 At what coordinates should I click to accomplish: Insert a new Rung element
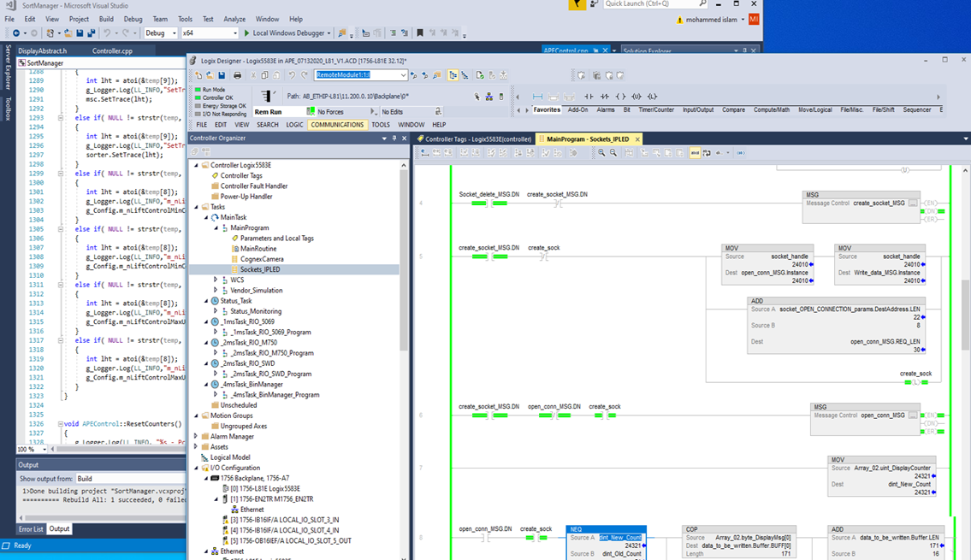[x=537, y=97]
